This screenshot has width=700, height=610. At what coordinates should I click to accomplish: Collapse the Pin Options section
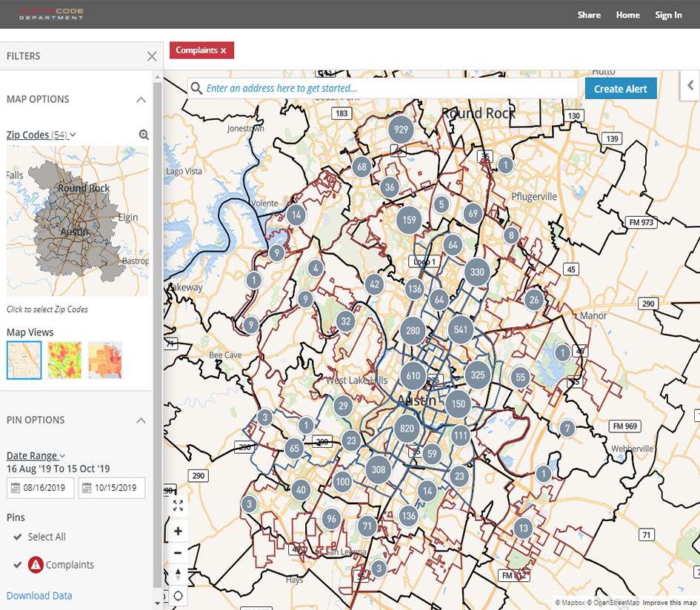(x=141, y=420)
